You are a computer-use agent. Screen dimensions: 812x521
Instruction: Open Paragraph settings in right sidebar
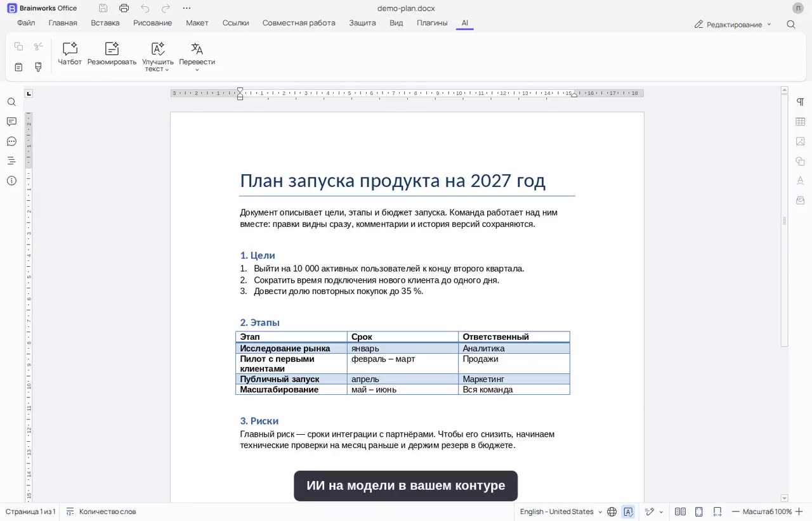coord(801,102)
